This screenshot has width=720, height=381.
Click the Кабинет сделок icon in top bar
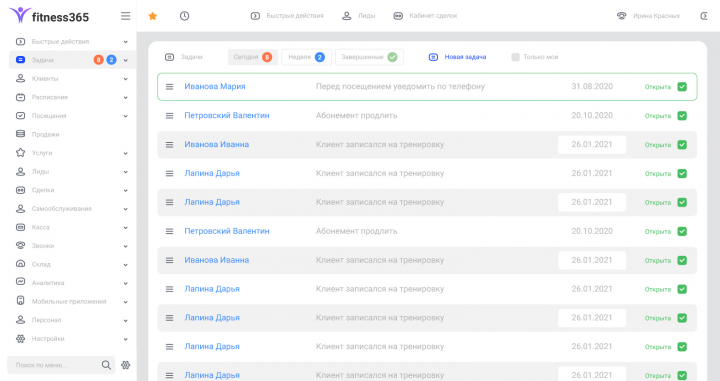pyautogui.click(x=398, y=16)
